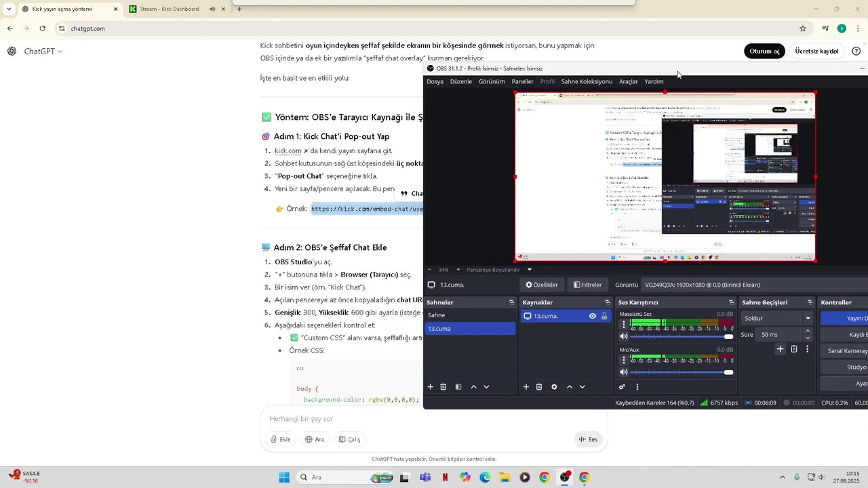Screen dimensions: 868x488
Task: Add a scene transition with plus icon
Action: pyautogui.click(x=780, y=349)
